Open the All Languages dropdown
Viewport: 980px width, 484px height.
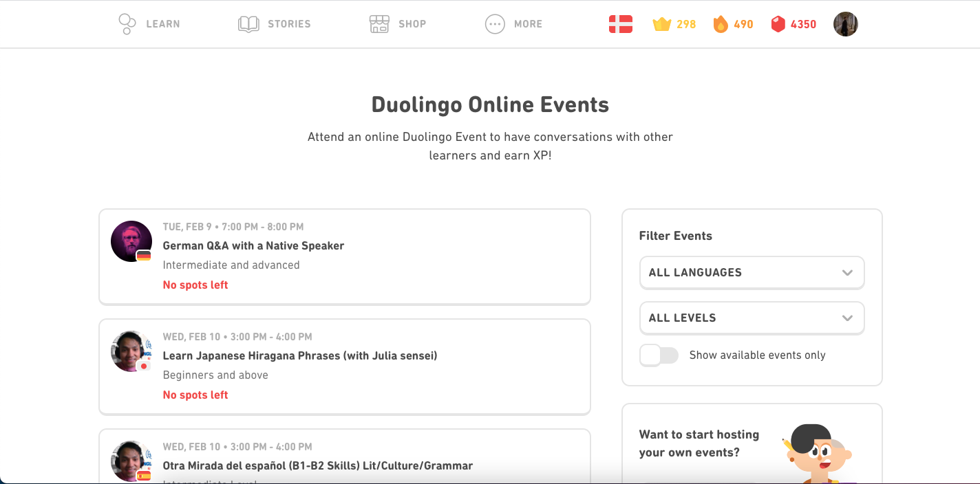tap(752, 273)
